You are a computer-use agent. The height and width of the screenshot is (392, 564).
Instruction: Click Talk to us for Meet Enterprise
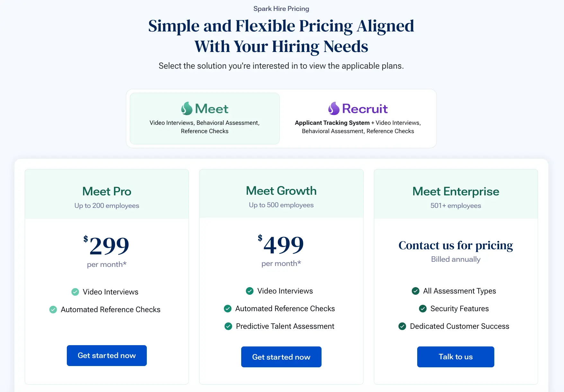point(455,357)
